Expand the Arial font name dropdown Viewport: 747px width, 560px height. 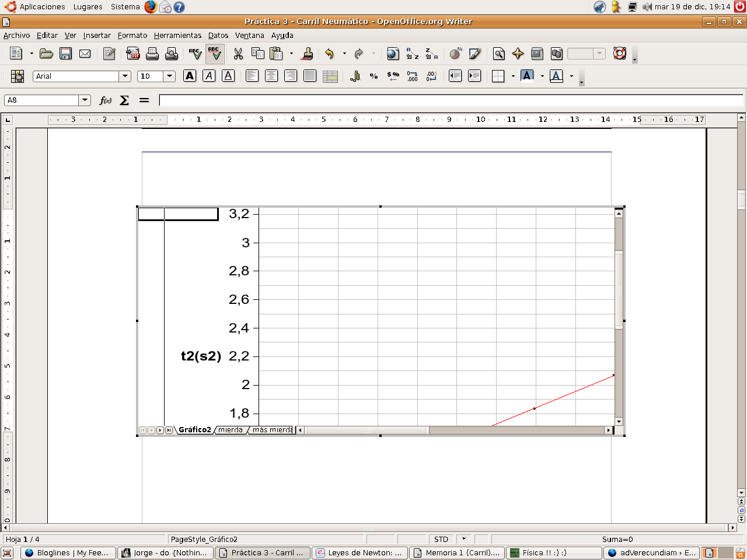pos(125,76)
